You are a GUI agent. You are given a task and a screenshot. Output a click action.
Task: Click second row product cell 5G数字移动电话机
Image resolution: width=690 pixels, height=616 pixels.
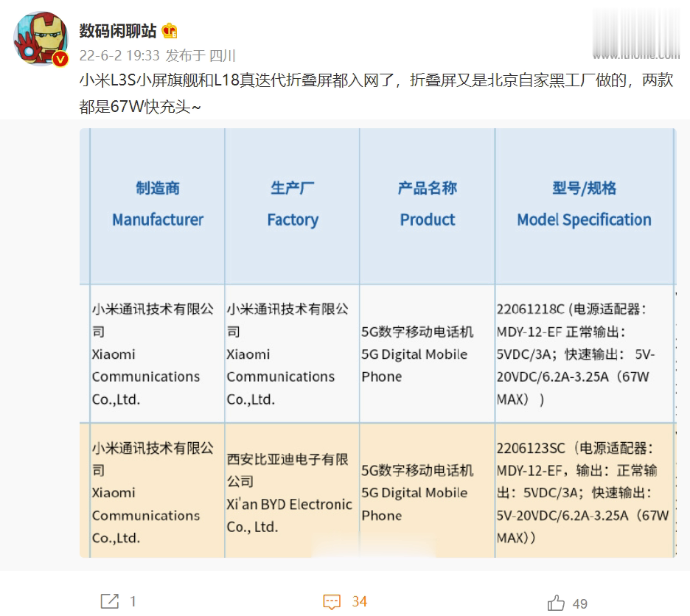tap(428, 492)
